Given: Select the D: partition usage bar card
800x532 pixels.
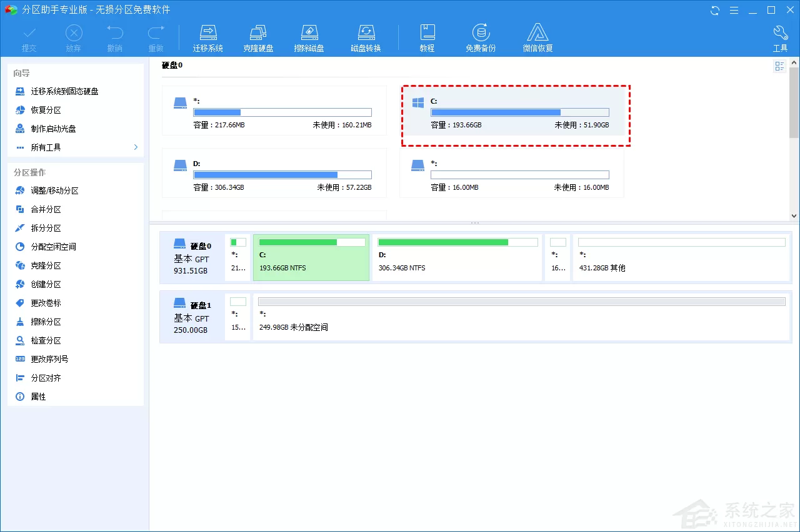Looking at the screenshot, I should tap(274, 173).
